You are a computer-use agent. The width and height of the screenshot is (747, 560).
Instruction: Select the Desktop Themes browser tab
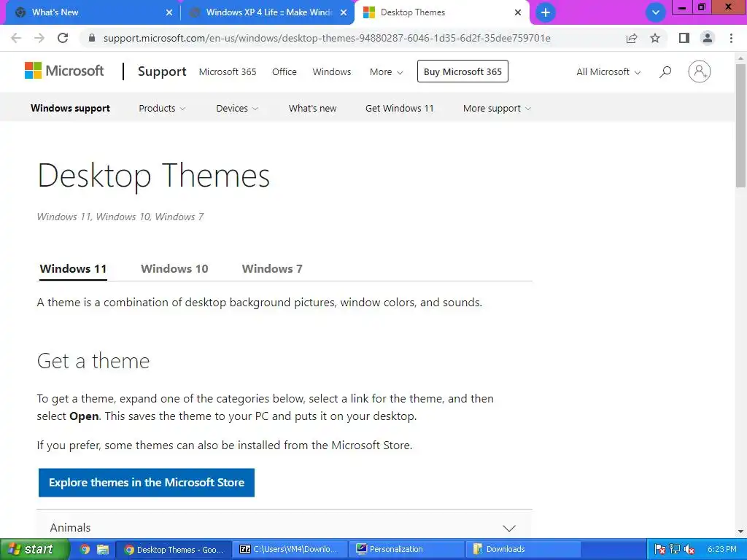[441, 12]
